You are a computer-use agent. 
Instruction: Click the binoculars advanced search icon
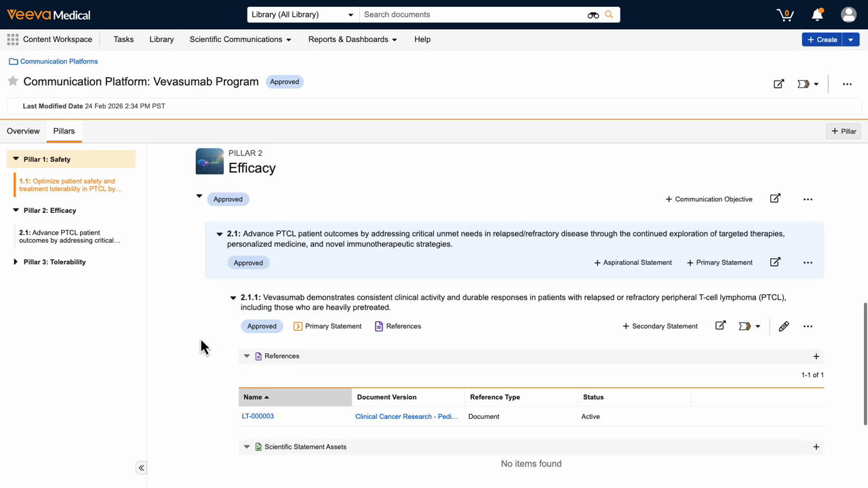pyautogui.click(x=593, y=15)
